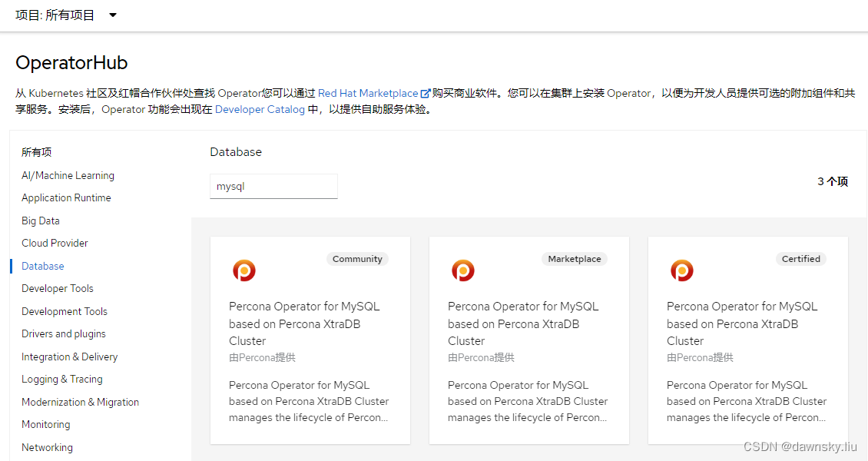Select Drivers and plugins category
The image size is (868, 461).
click(63, 333)
